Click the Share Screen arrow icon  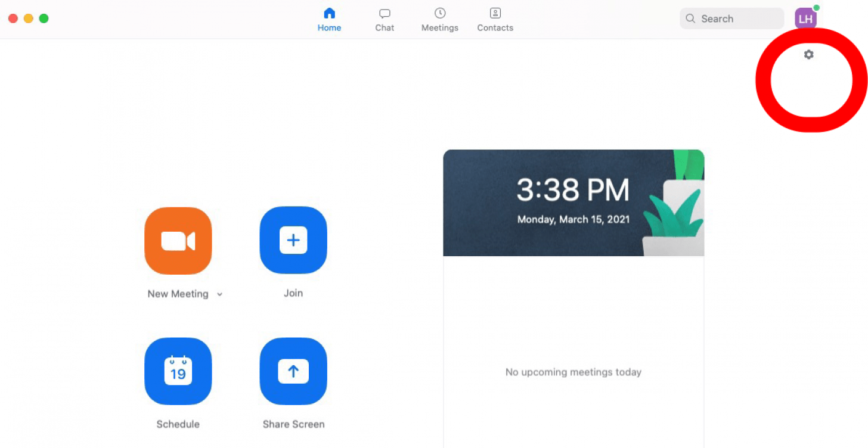293,371
